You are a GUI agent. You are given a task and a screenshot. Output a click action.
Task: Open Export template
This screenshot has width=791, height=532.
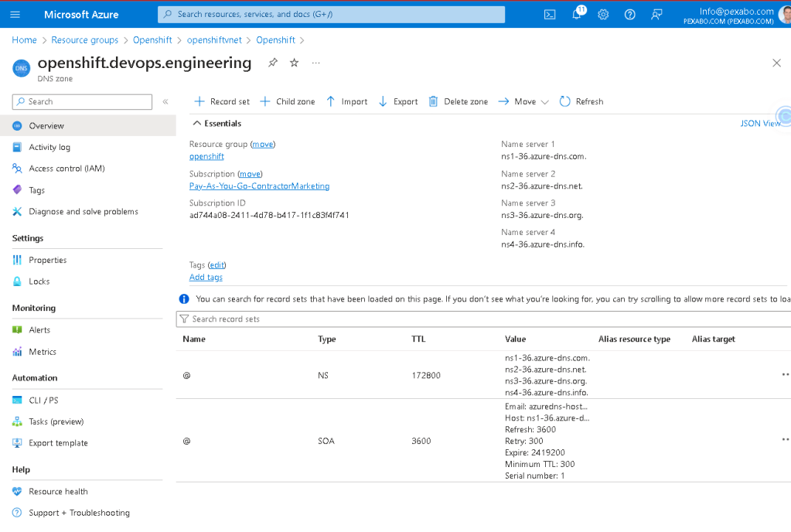coord(58,443)
